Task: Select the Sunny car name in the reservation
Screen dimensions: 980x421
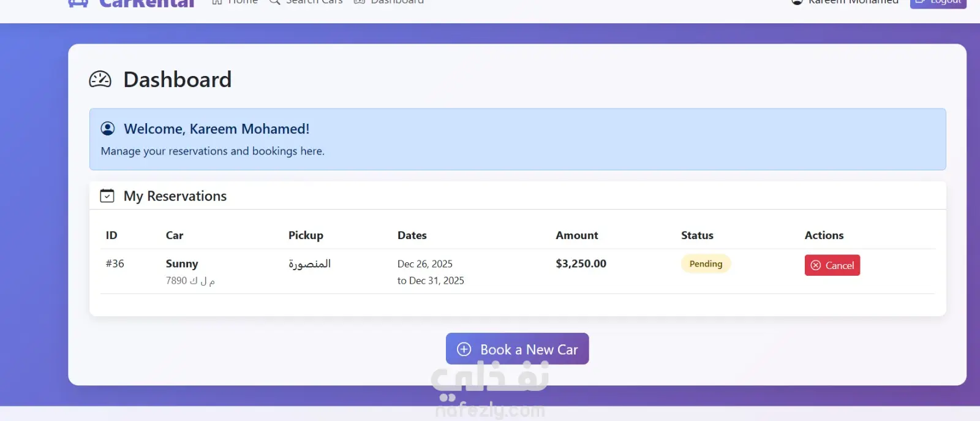Action: (x=182, y=264)
